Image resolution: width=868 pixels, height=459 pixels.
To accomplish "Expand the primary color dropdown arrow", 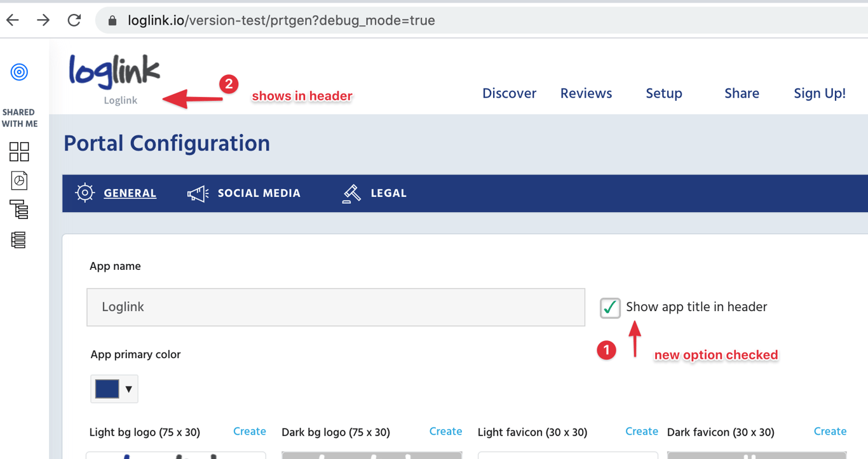I will (128, 389).
